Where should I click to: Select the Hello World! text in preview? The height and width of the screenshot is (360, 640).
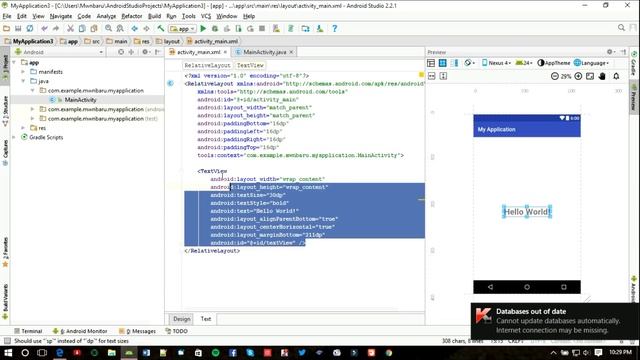click(527, 212)
